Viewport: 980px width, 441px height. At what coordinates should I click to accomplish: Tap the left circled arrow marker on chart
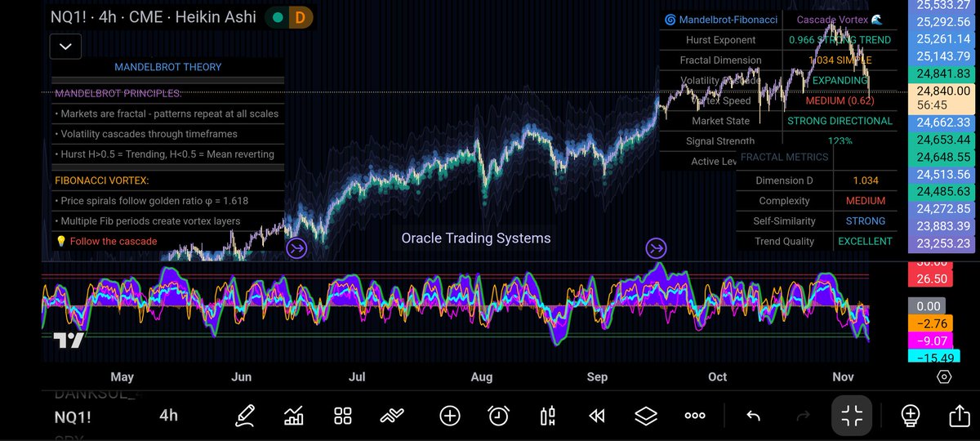tap(296, 247)
